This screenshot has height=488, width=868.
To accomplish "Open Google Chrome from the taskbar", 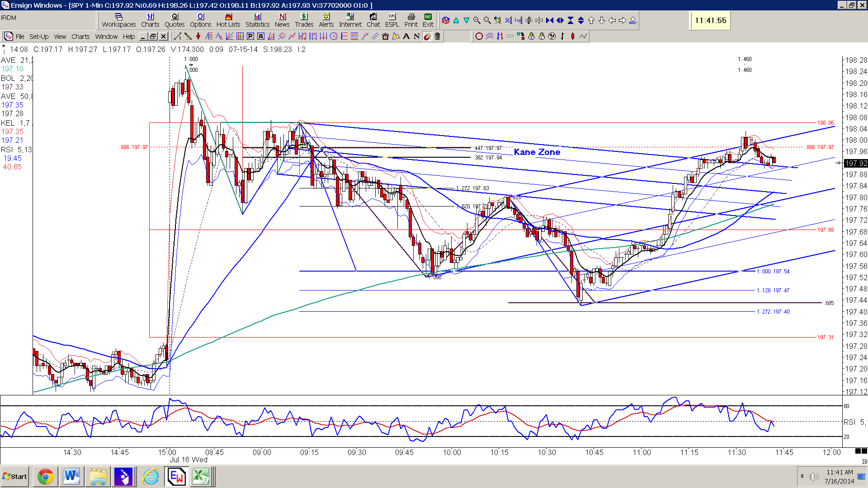I will 46,477.
